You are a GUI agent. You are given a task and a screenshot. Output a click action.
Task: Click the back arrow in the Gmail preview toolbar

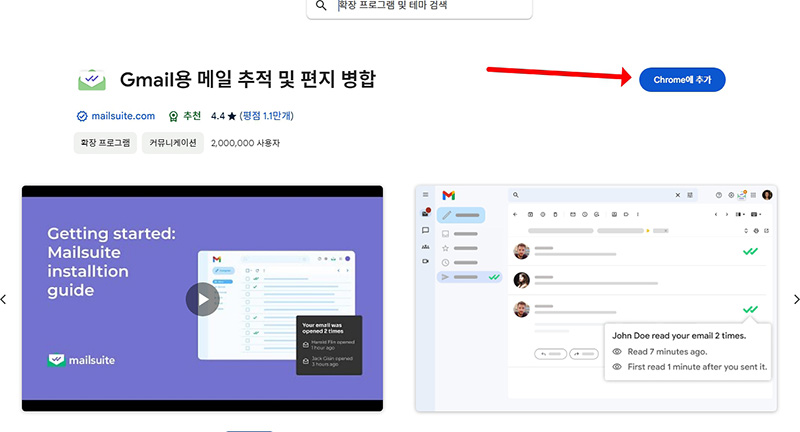(515, 214)
